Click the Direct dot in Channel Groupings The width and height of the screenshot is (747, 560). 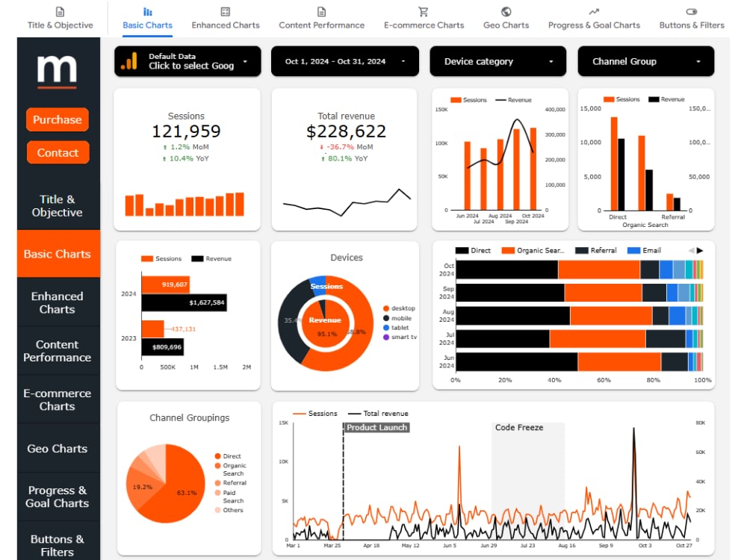pos(217,456)
